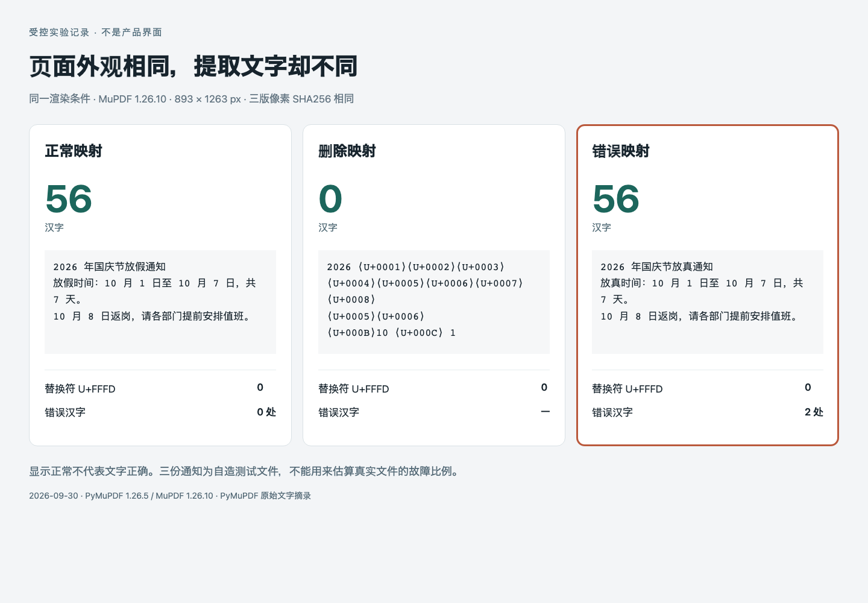The height and width of the screenshot is (603, 868).
Task: Click the heading "页面外观相同，提取文字却不同"
Action: (193, 66)
